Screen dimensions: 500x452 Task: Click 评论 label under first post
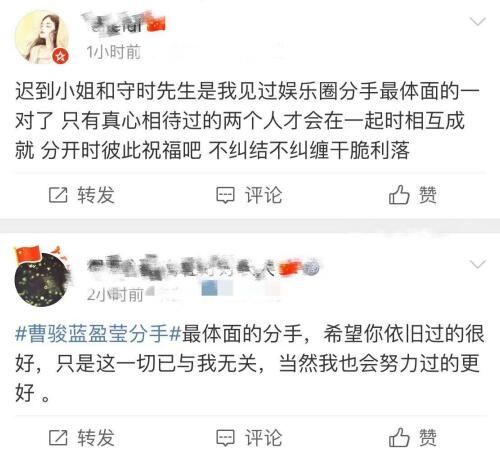pos(263,195)
